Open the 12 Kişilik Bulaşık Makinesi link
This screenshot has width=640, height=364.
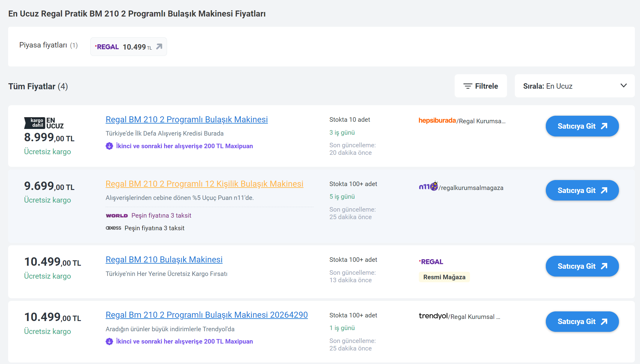pyautogui.click(x=204, y=184)
